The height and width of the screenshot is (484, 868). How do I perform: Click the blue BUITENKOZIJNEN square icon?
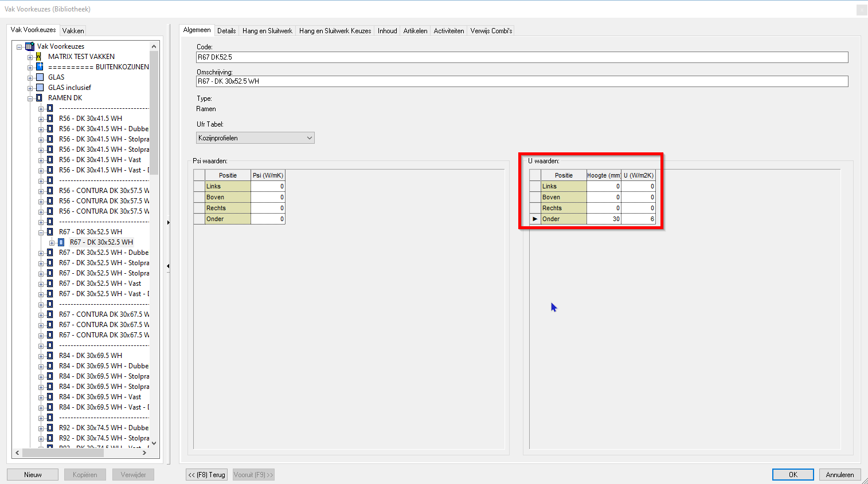[x=38, y=66]
